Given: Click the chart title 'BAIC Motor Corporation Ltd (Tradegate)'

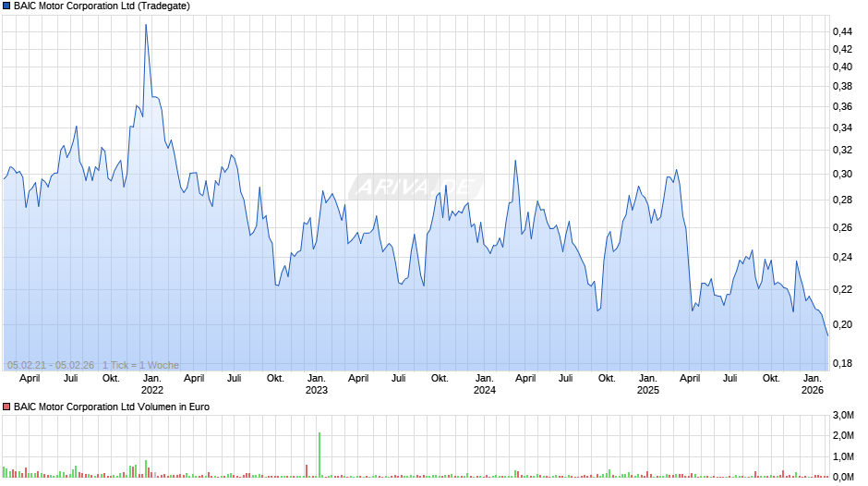Looking at the screenshot, I should click(x=102, y=6).
